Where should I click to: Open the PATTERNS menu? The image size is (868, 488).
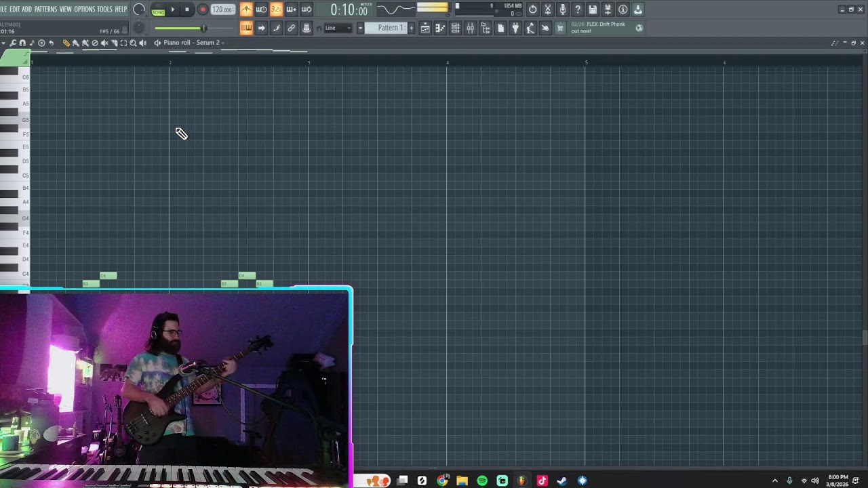45,9
